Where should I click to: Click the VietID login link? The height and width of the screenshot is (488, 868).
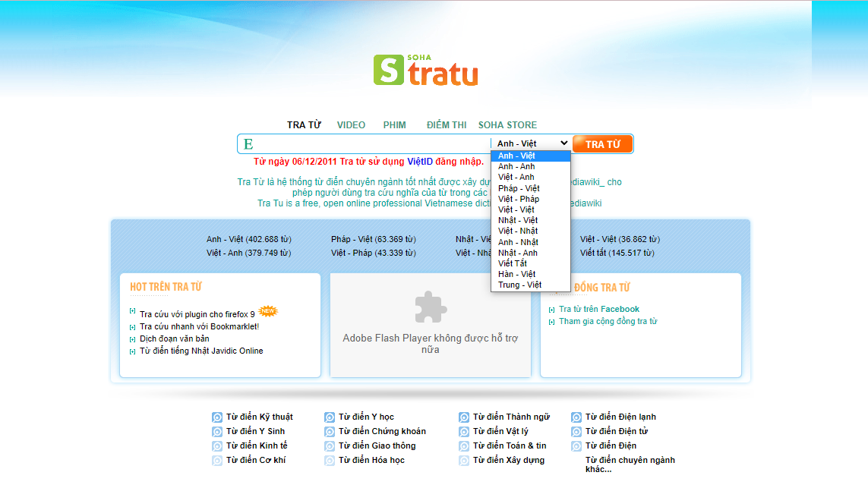point(420,162)
